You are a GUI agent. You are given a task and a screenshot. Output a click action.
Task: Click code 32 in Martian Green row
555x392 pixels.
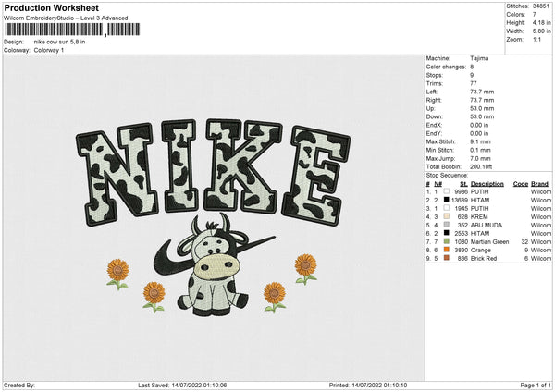pos(524,242)
